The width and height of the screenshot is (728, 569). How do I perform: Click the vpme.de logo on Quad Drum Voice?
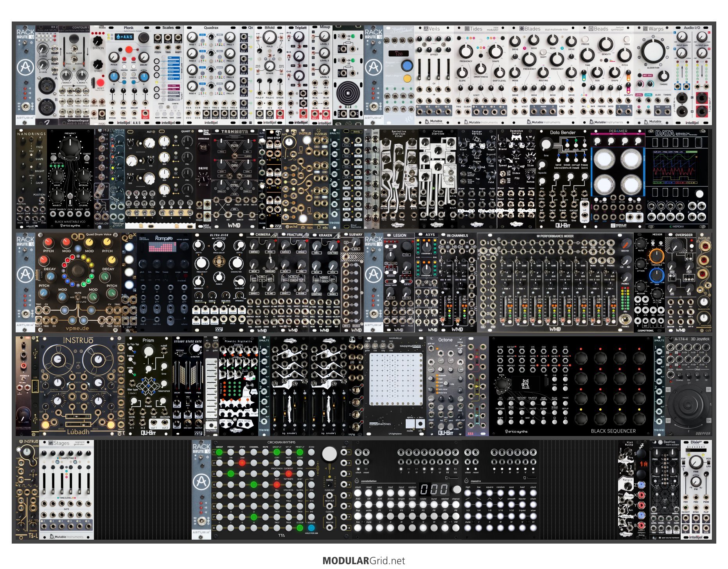(78, 328)
